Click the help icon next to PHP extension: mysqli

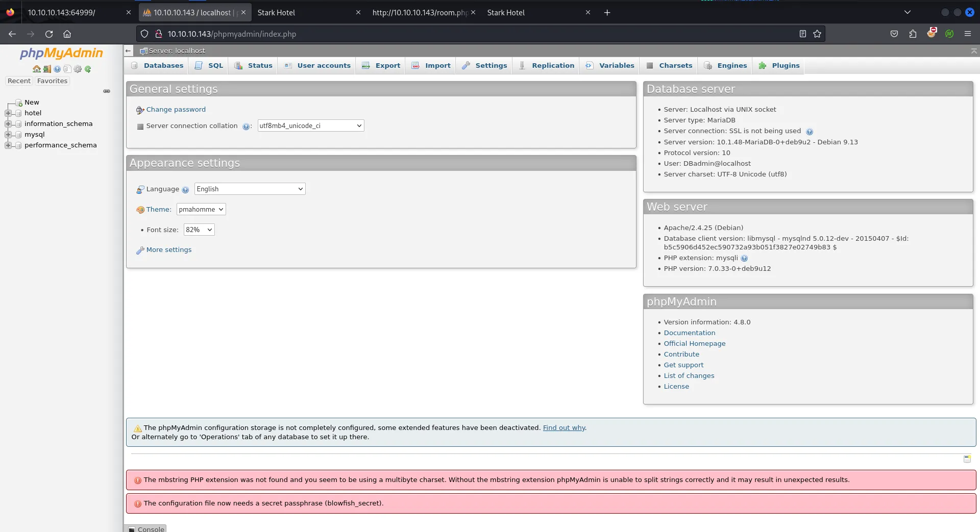pyautogui.click(x=744, y=259)
